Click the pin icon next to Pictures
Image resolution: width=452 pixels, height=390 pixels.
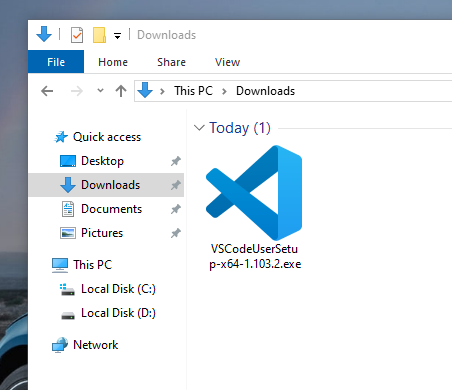pos(176,233)
